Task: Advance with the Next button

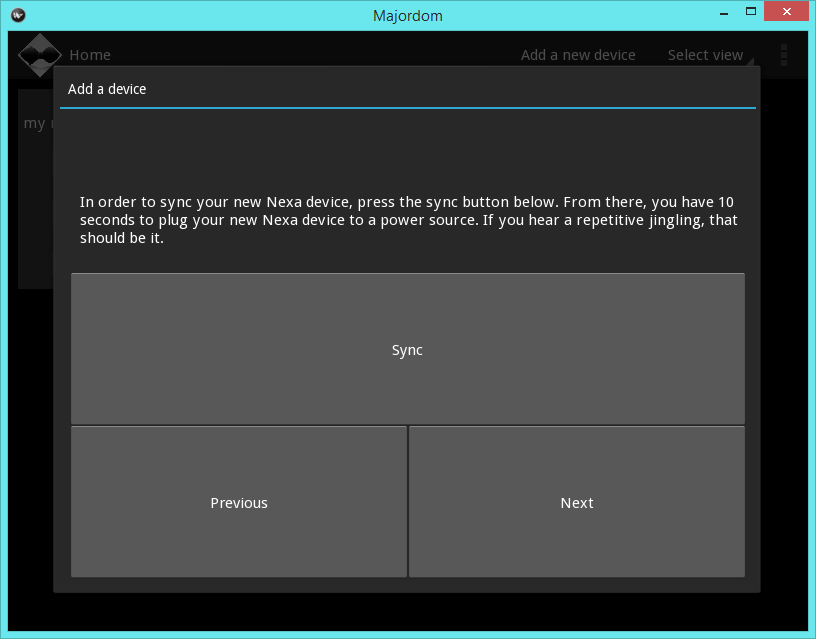Action: coord(577,502)
